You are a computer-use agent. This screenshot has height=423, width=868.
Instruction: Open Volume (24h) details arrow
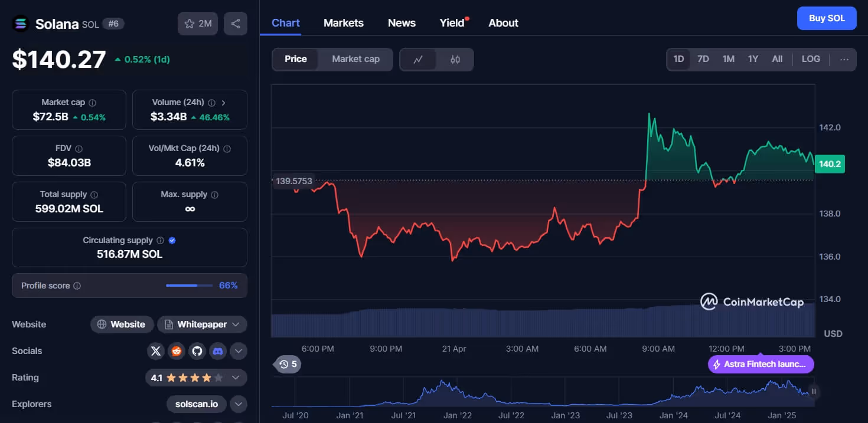(x=223, y=103)
